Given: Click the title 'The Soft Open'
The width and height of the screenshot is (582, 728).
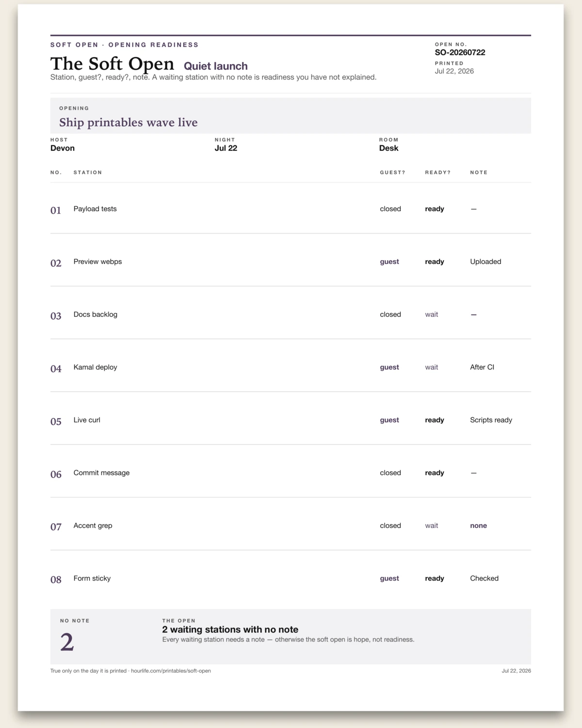Looking at the screenshot, I should [x=112, y=64].
